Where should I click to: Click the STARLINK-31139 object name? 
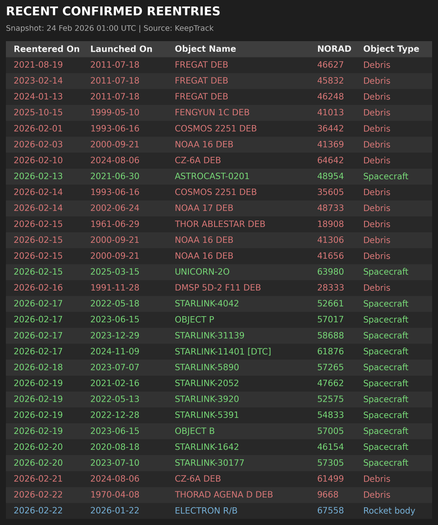209,335
